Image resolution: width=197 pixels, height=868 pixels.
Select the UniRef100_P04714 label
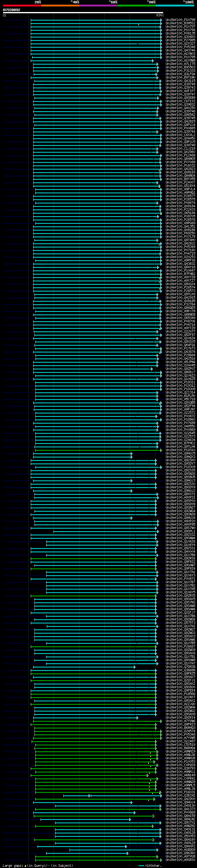click(x=180, y=325)
